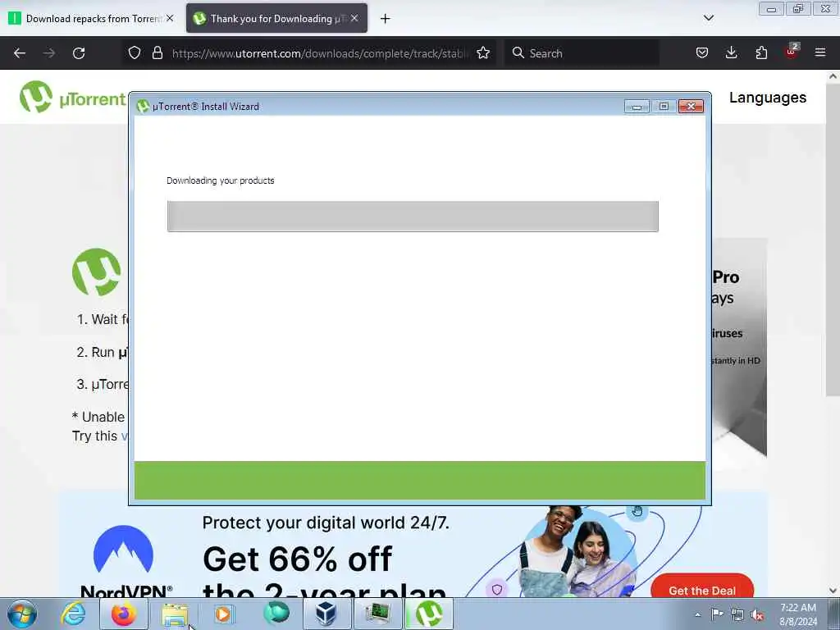Launch Internet Explorer from taskbar

pyautogui.click(x=73, y=614)
